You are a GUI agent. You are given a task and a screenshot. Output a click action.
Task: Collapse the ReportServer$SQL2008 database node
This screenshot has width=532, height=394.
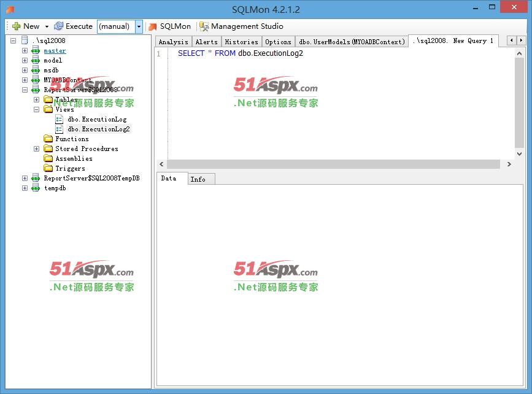tap(25, 90)
